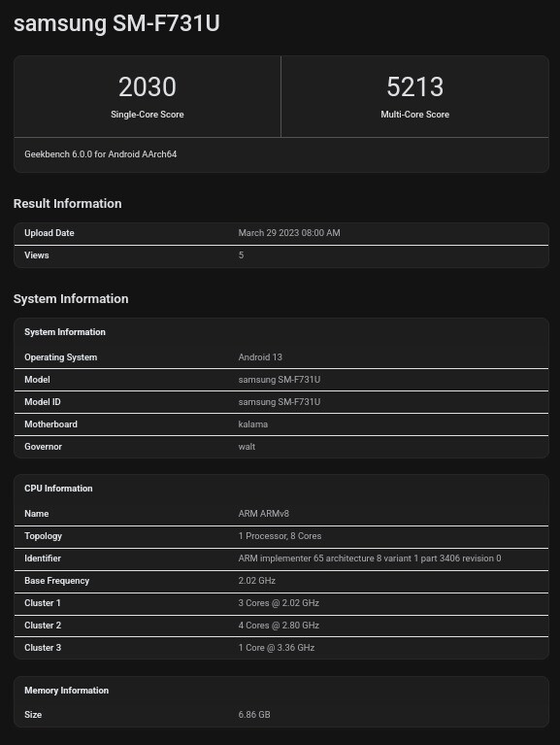Screen dimensions: 560x745
Task: Click the Single-Core Score label
Action: click(148, 115)
